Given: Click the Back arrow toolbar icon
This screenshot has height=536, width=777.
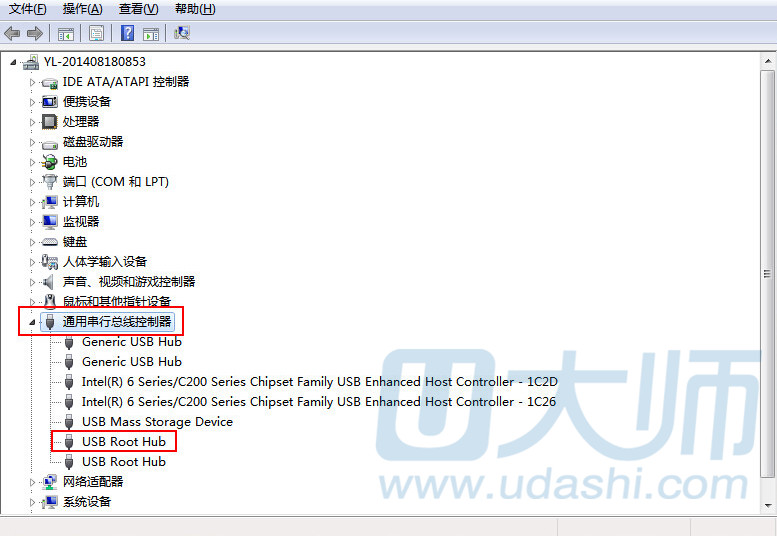Looking at the screenshot, I should [x=12, y=34].
